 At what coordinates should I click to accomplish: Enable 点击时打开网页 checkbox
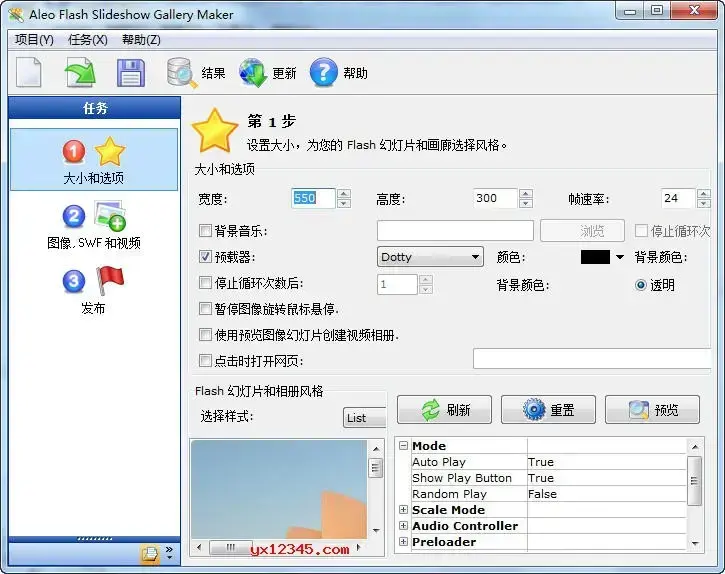click(205, 360)
